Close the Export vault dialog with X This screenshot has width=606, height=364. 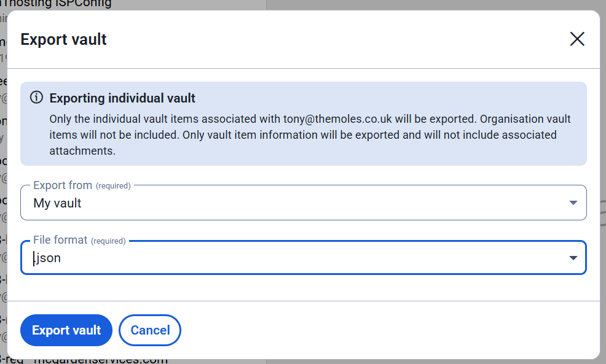(577, 39)
